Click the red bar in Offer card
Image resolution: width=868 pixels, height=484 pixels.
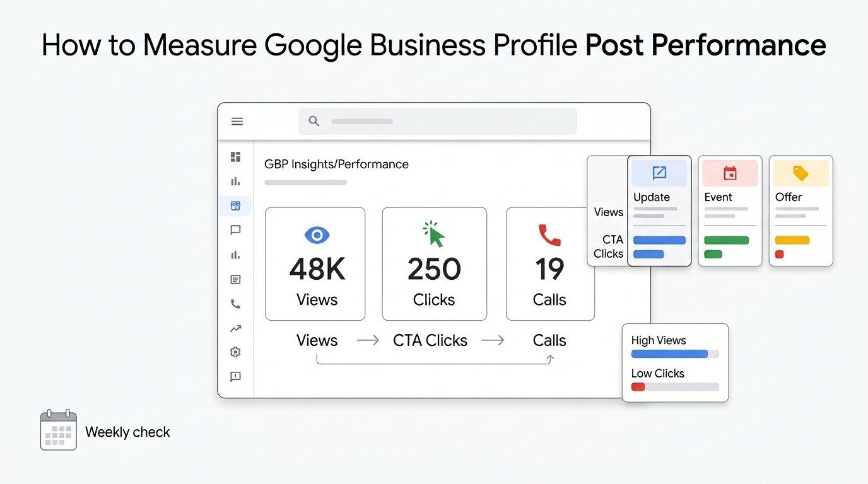[779, 254]
